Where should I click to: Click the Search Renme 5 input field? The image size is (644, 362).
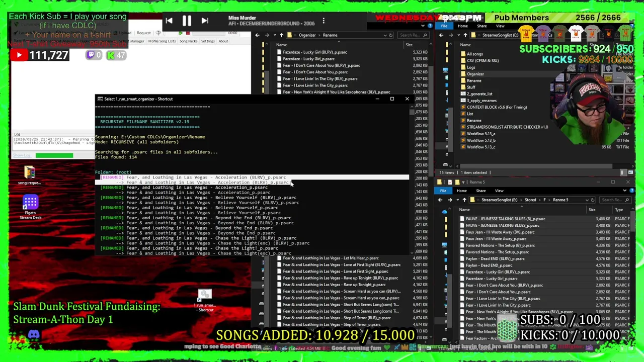615,200
